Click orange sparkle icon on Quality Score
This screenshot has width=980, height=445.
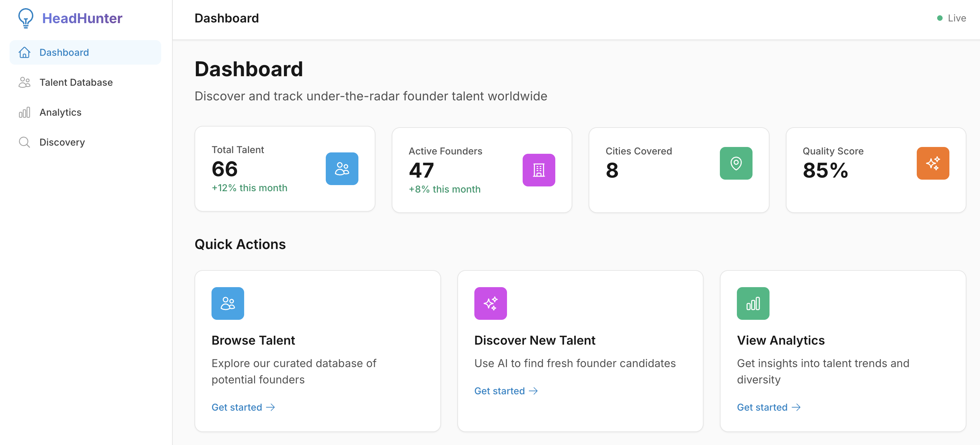932,163
